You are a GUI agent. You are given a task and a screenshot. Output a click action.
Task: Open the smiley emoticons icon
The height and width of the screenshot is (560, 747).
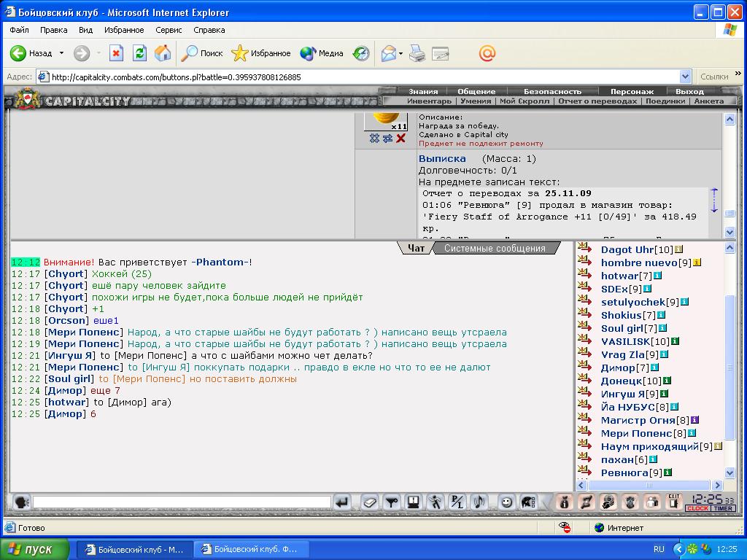tap(506, 502)
